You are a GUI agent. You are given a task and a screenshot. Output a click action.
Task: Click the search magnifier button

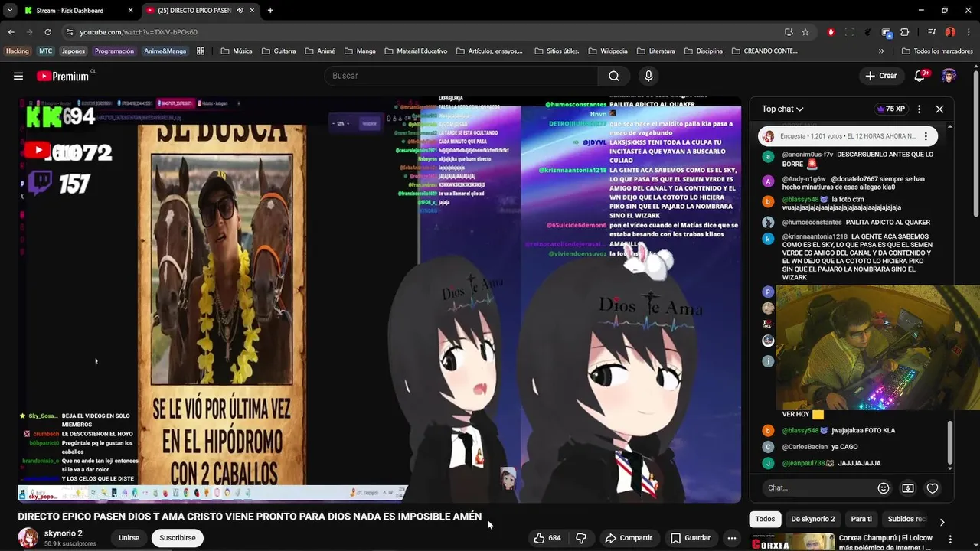[x=614, y=76]
